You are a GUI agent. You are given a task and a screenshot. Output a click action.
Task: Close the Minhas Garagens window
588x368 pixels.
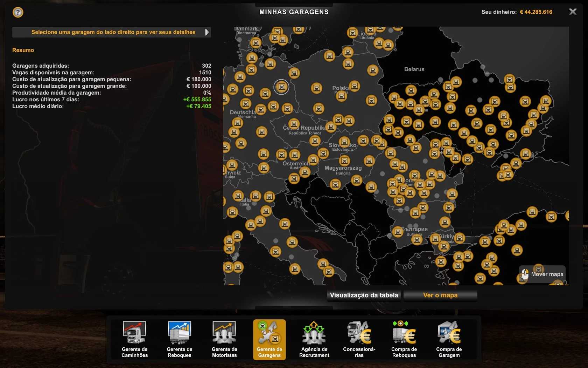[573, 12]
